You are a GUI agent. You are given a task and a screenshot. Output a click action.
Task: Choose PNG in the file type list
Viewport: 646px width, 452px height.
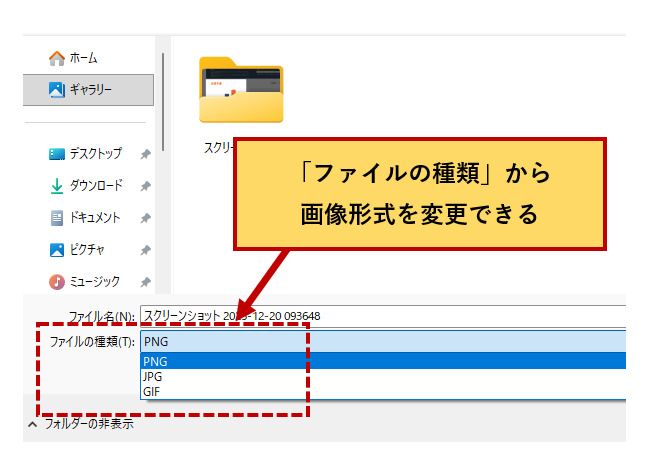[383, 361]
